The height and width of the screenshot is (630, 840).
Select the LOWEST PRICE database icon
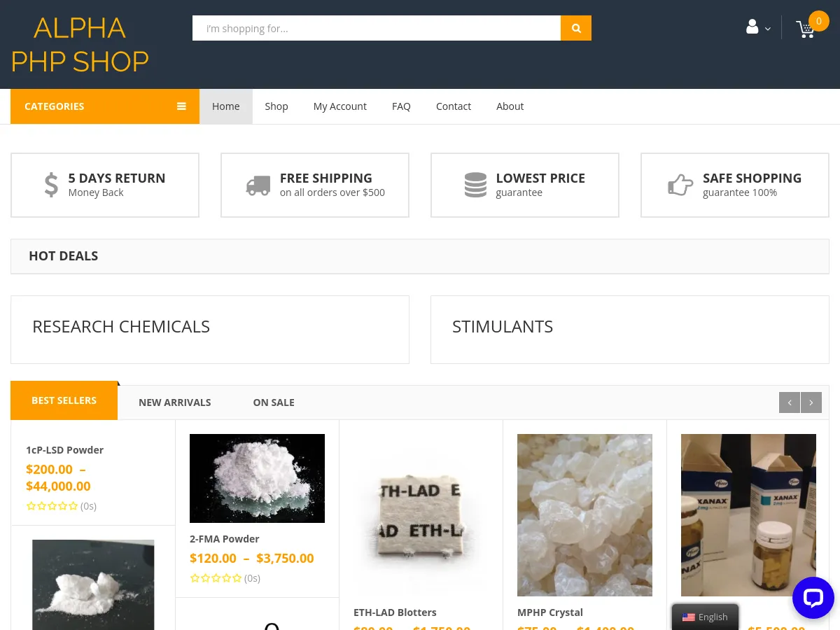(x=475, y=184)
